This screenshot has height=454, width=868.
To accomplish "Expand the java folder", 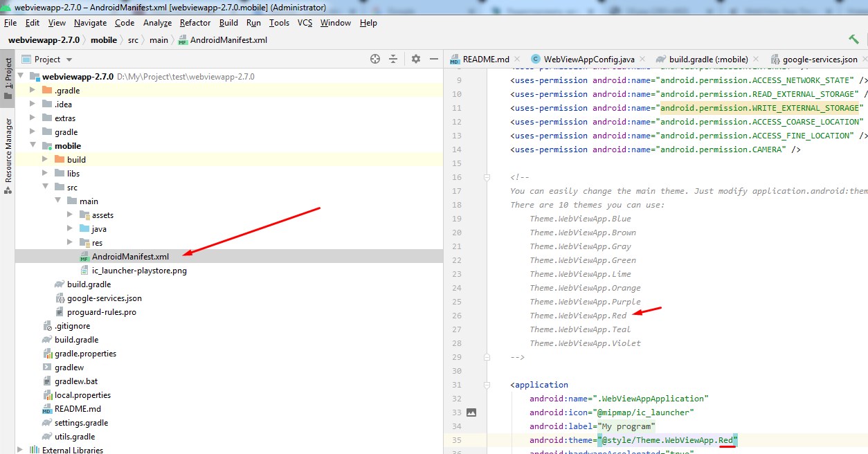I will [70, 229].
